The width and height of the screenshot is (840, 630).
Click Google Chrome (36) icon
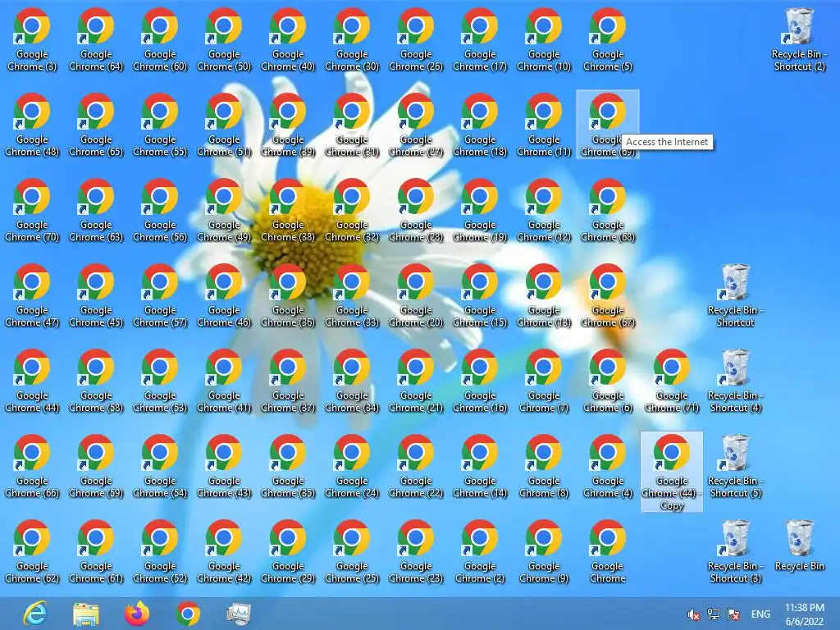point(288,295)
